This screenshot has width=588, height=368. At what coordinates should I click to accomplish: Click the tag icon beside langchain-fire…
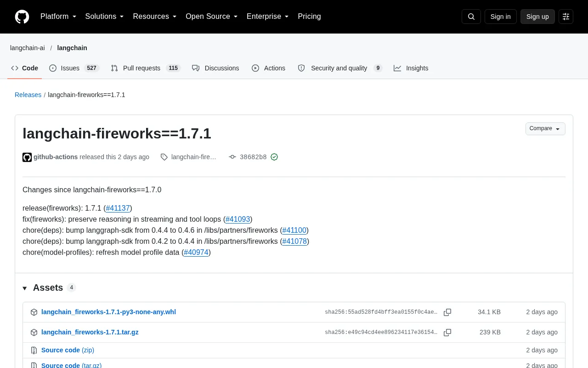164,157
